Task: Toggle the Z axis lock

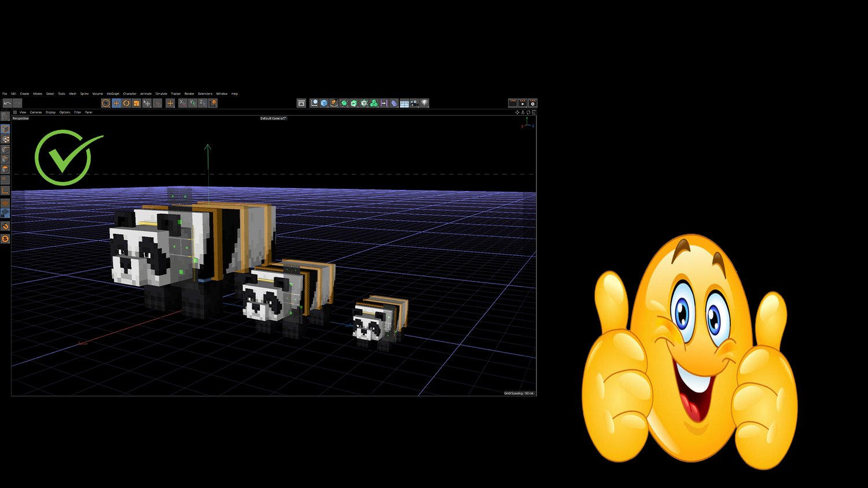Action: pos(203,103)
